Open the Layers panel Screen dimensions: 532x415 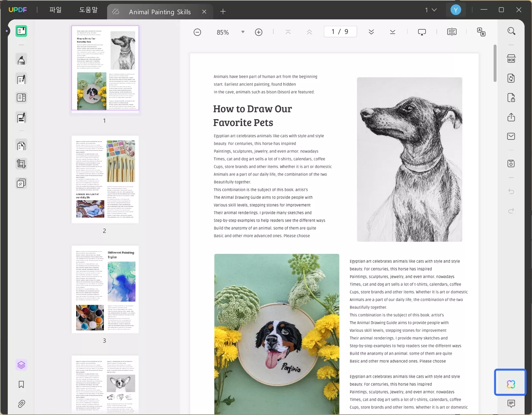(21, 365)
